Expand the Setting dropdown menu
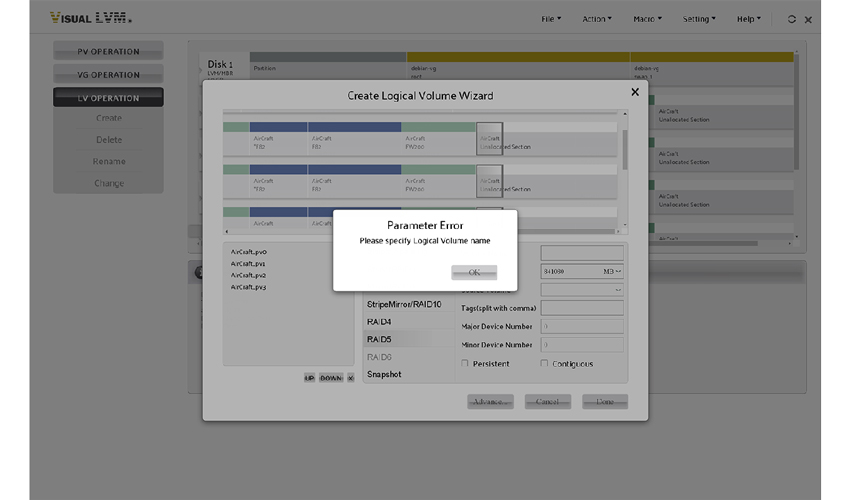Image resolution: width=850 pixels, height=500 pixels. [700, 19]
